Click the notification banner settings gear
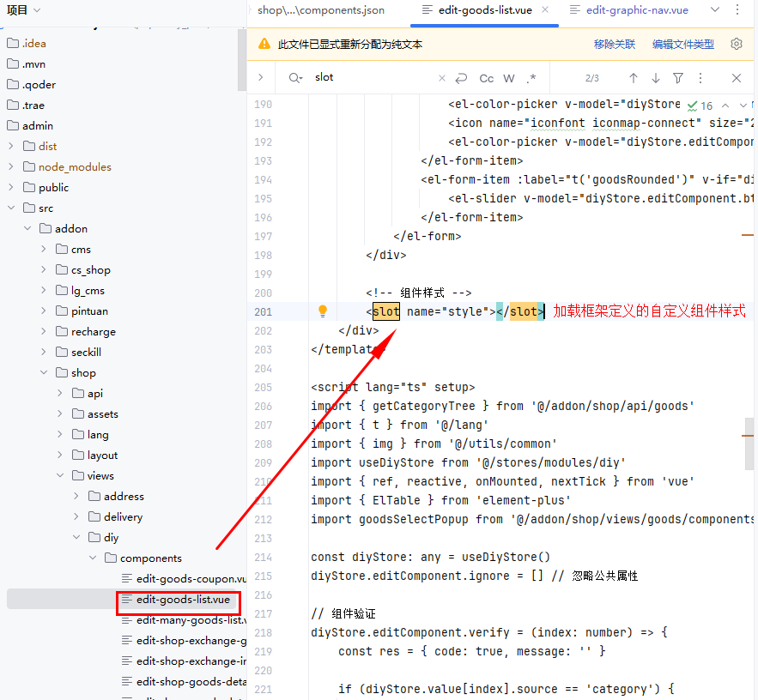 point(736,44)
